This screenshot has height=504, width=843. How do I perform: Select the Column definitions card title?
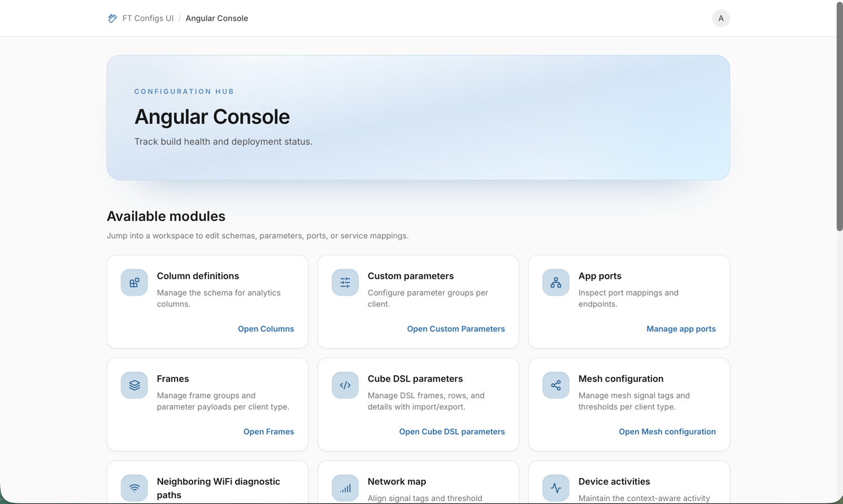pos(198,276)
